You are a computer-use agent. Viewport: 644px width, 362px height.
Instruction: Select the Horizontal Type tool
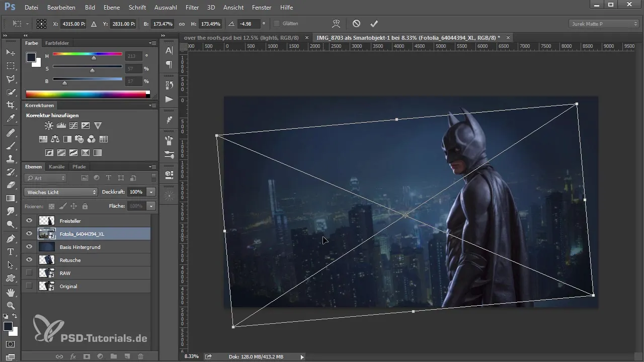(10, 251)
